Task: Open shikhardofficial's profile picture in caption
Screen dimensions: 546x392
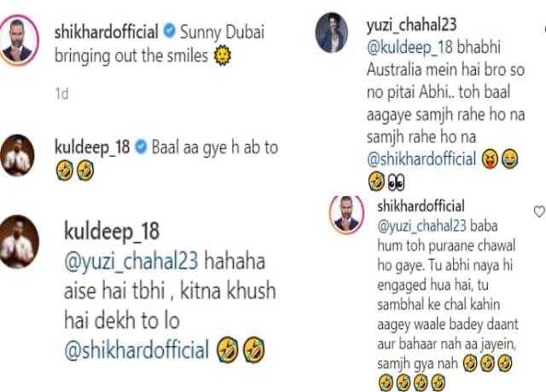Action: [x=18, y=40]
